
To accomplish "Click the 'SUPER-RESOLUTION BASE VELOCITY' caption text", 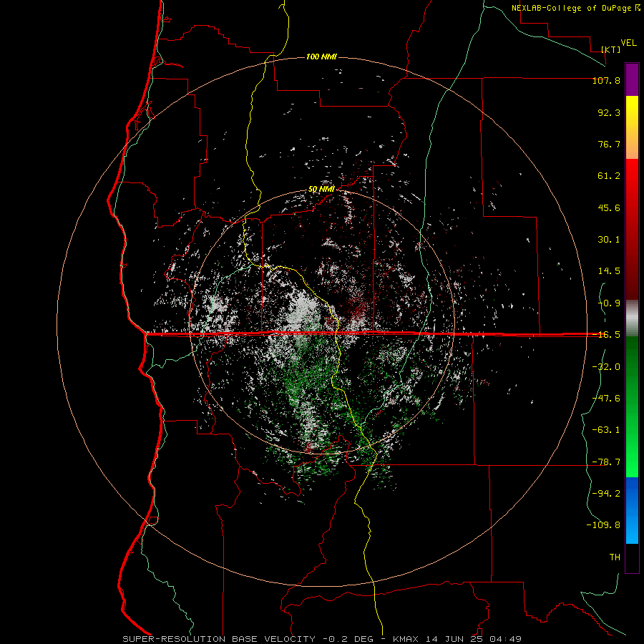I will point(219,639).
